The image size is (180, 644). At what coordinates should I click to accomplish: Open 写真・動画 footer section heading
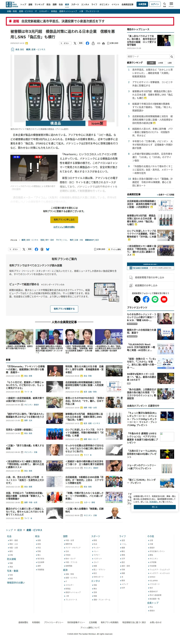(x=12, y=571)
